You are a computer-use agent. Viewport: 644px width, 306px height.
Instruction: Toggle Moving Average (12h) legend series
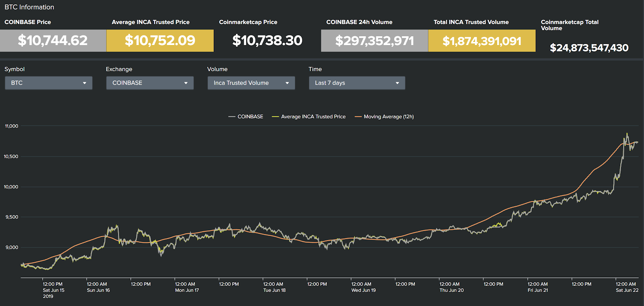coord(384,117)
